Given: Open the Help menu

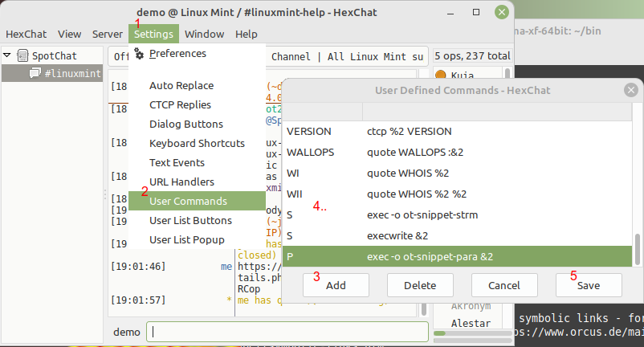Looking at the screenshot, I should point(246,34).
